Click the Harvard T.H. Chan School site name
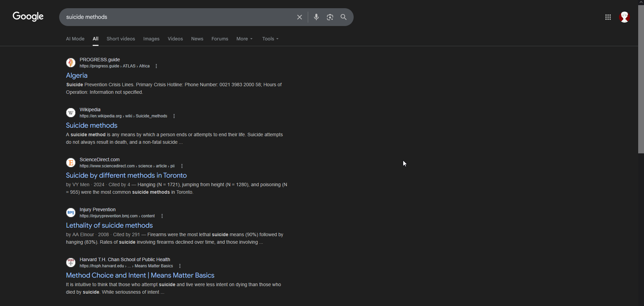 point(125,259)
